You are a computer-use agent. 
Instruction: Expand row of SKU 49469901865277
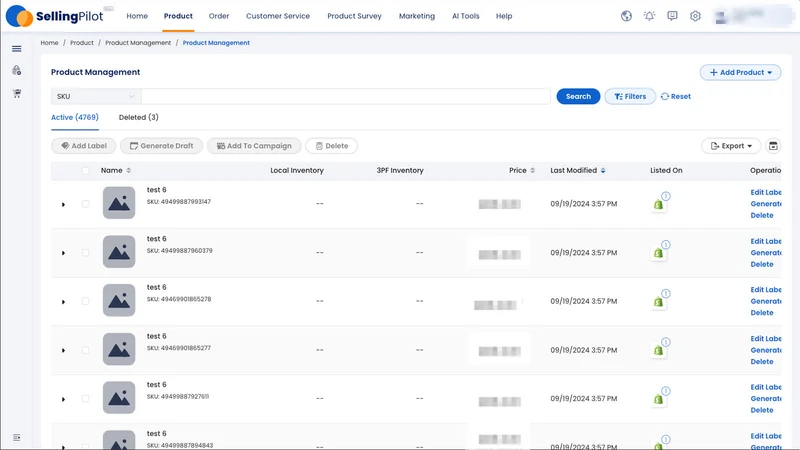pos(63,351)
